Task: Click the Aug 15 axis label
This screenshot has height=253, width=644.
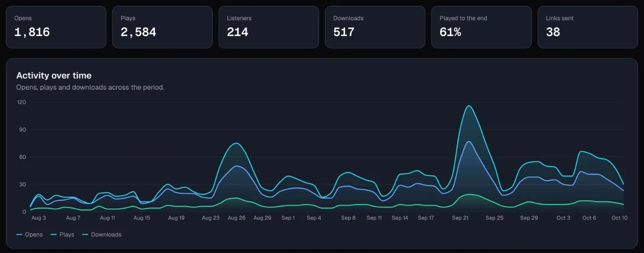Action: point(142,218)
